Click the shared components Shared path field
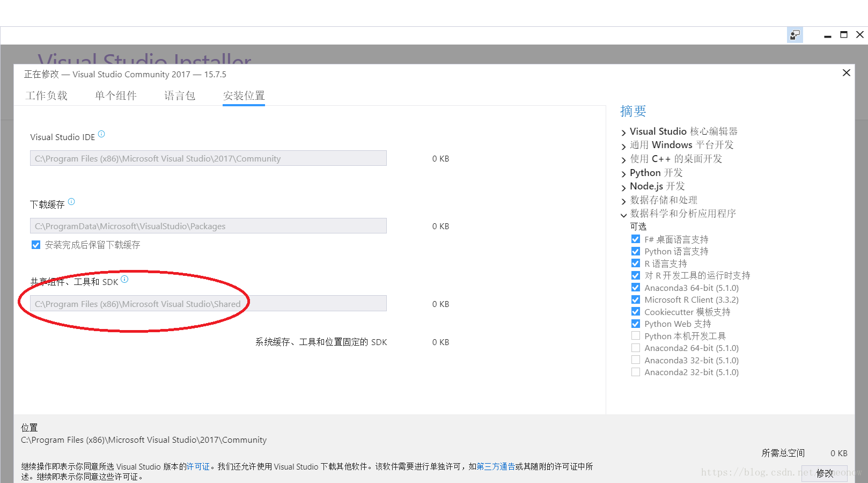Image resolution: width=868 pixels, height=483 pixels. pyautogui.click(x=208, y=304)
